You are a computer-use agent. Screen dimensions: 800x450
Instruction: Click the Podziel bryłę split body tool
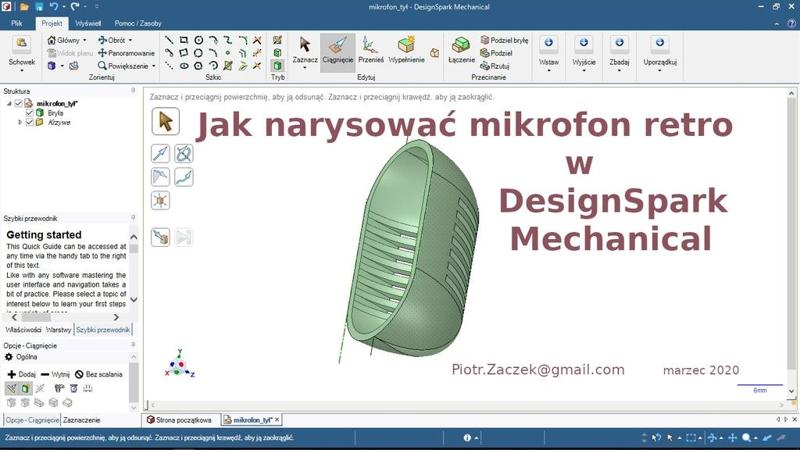pyautogui.click(x=504, y=40)
